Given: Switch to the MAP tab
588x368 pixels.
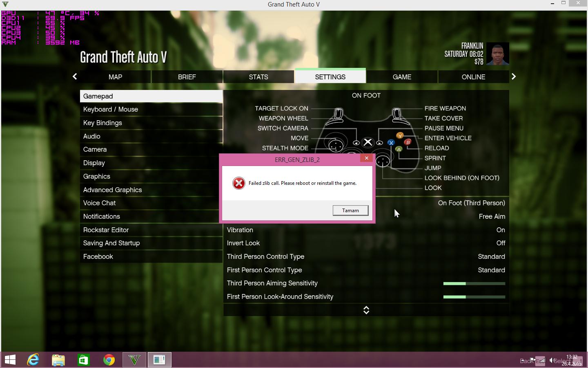Looking at the screenshot, I should click(116, 76).
